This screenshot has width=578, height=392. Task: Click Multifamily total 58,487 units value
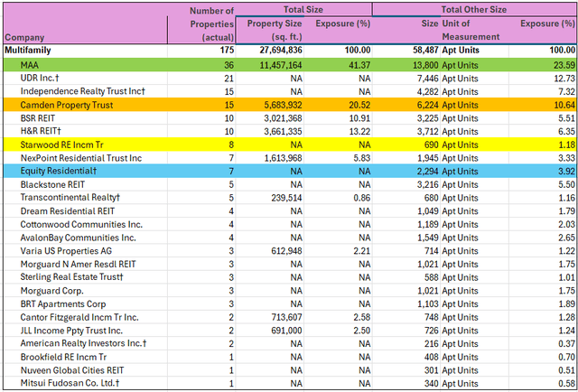pyautogui.click(x=425, y=51)
